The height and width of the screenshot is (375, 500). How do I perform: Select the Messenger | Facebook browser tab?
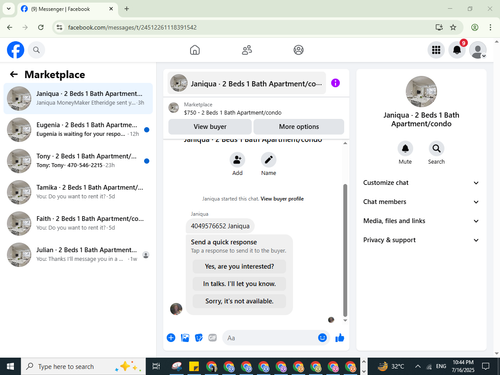point(67,9)
